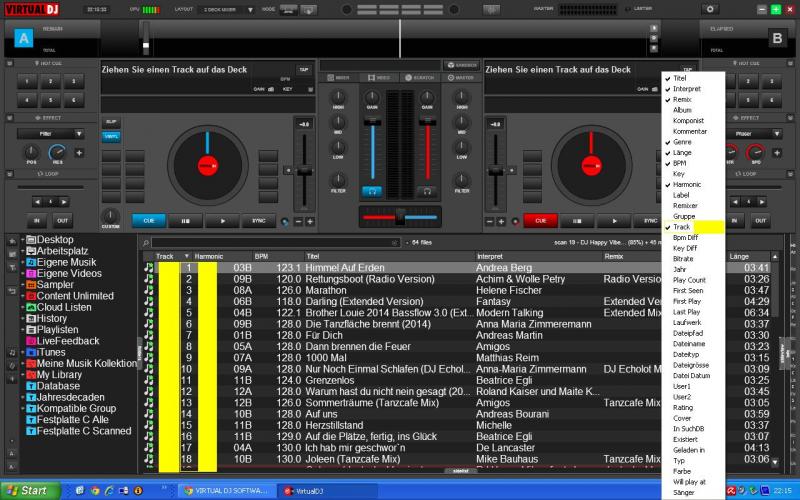
Task: Click the search magnifier icon in browser
Action: [146, 242]
